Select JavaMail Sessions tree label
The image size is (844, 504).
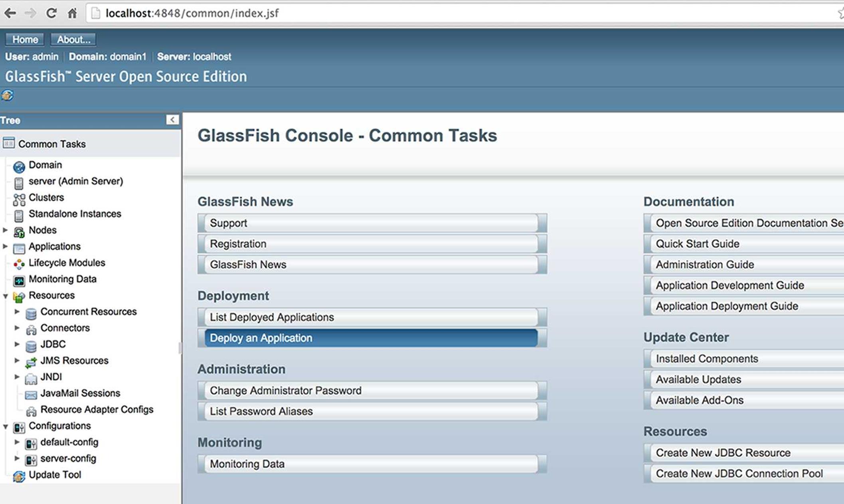80,393
